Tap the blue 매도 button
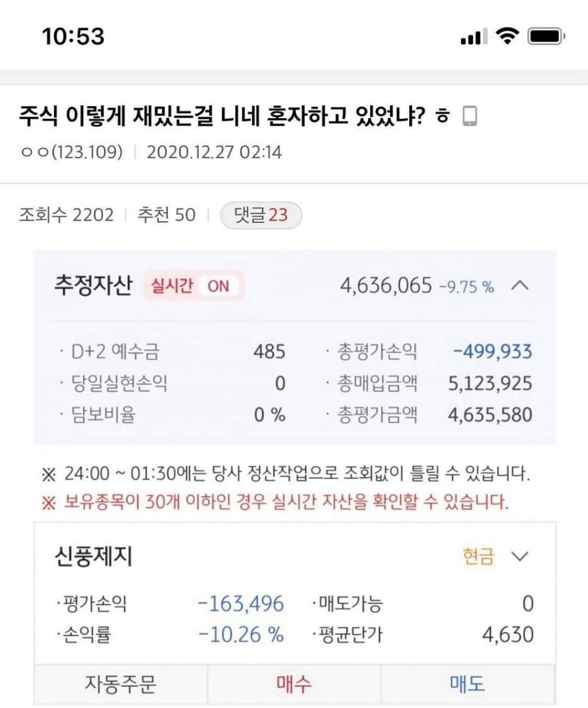Viewport: 588px width, 708px height. point(467,683)
